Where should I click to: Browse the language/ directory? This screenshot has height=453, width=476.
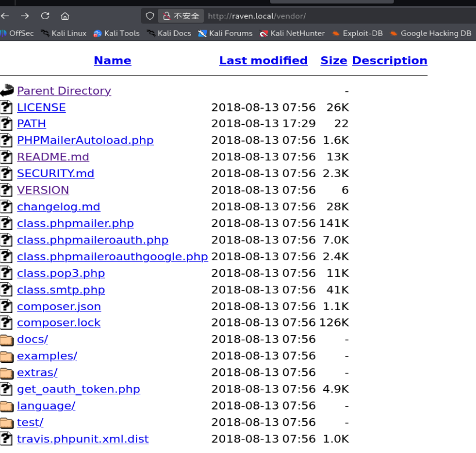pos(46,406)
